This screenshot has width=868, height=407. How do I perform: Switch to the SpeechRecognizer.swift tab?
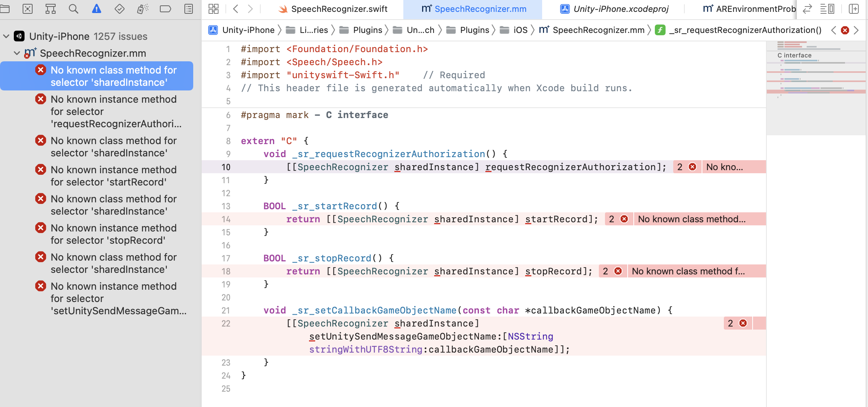[x=332, y=9]
